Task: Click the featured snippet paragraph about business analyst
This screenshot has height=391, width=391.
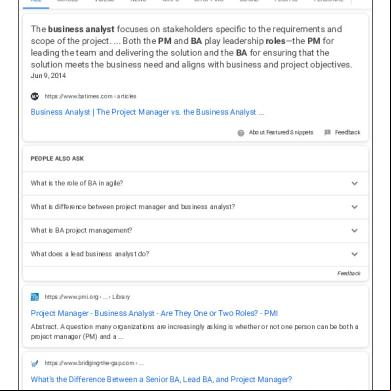Action: [x=191, y=47]
